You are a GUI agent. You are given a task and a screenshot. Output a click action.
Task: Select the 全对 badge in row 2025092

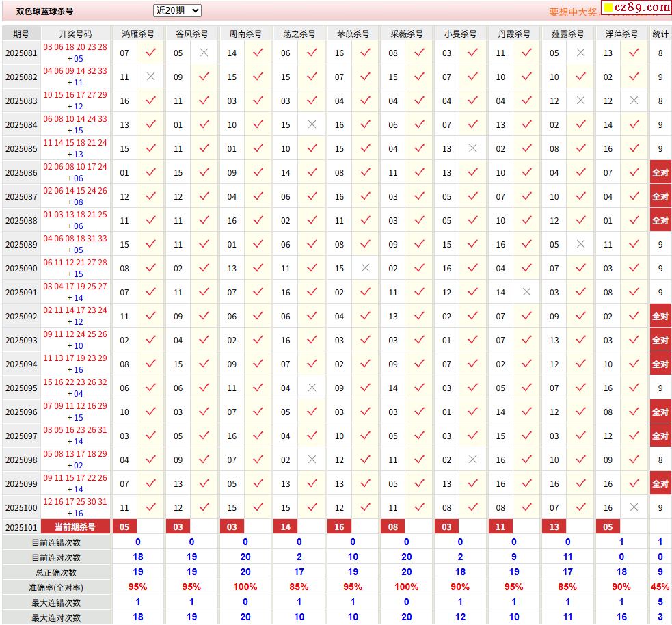pos(660,317)
